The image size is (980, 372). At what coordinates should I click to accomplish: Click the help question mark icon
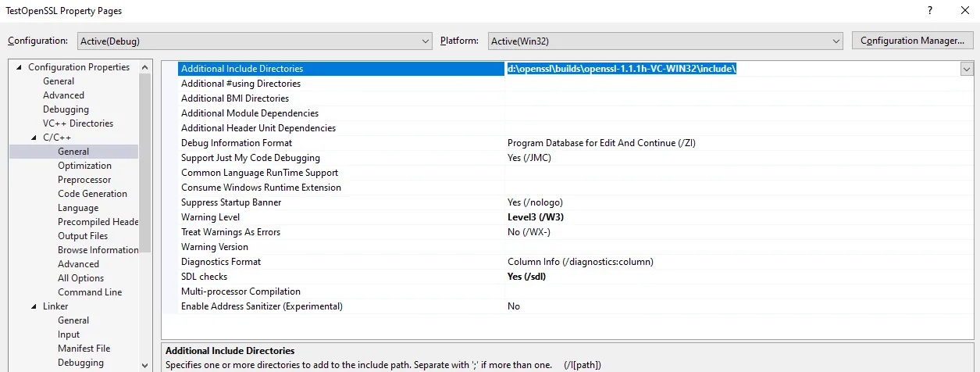(x=929, y=11)
